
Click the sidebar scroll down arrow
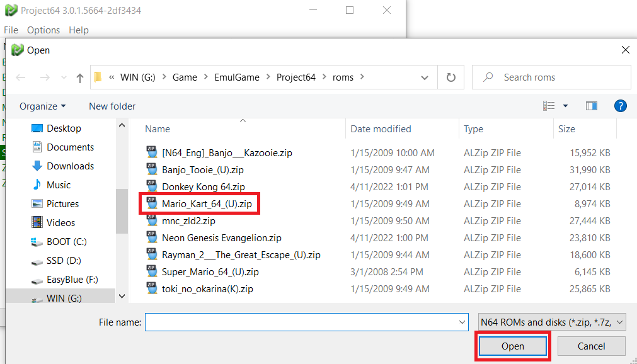point(122,296)
